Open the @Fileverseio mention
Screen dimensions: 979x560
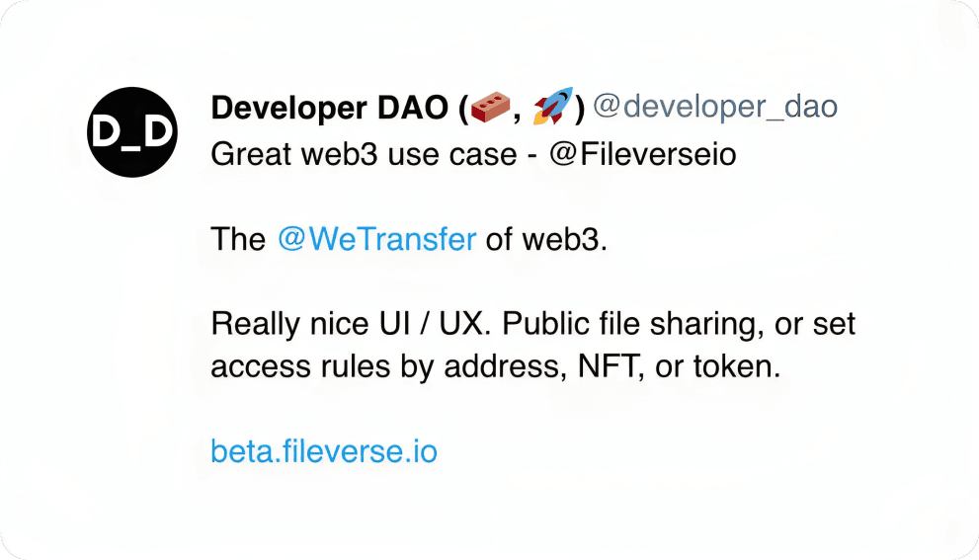(x=642, y=154)
